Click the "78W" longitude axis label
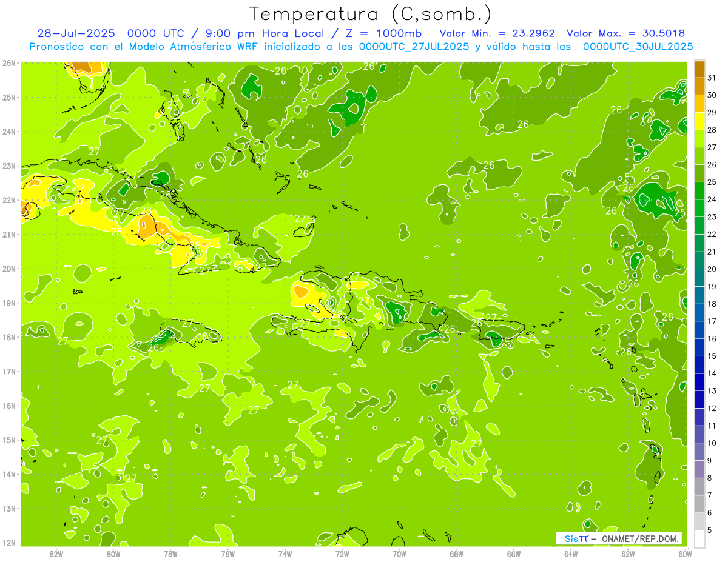 tap(170, 554)
